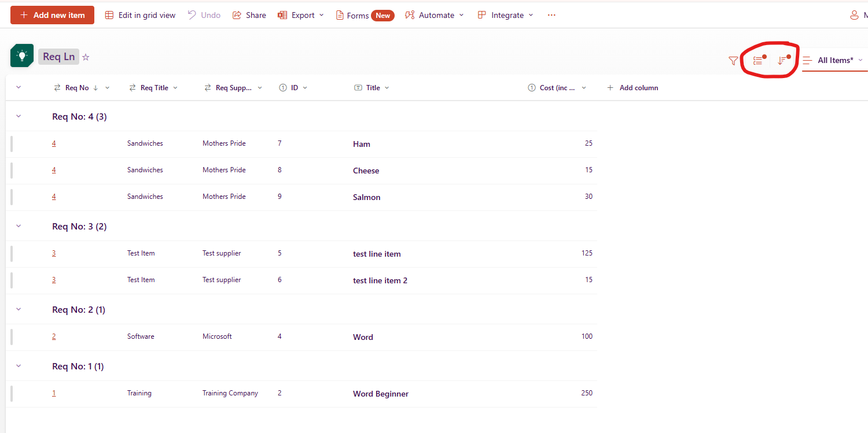Open the more options ellipsis menu
The width and height of the screenshot is (868, 433).
pos(551,15)
